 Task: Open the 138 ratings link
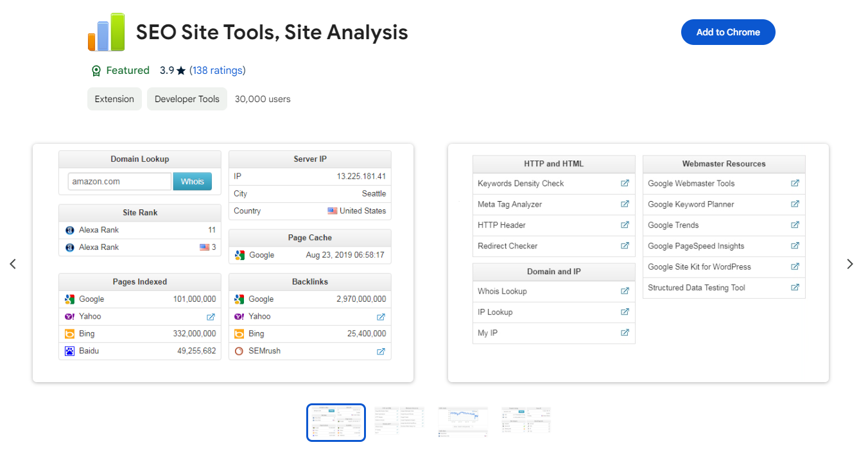tap(218, 71)
